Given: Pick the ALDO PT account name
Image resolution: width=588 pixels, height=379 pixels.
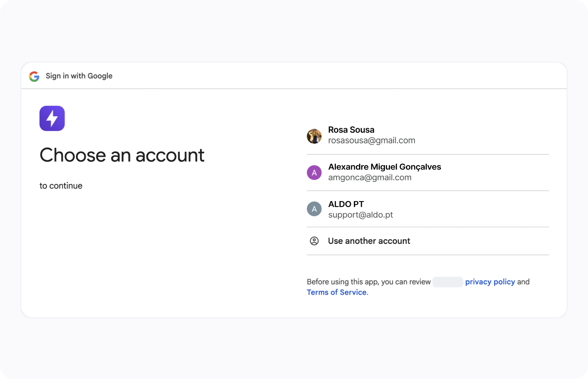Looking at the screenshot, I should coord(346,204).
